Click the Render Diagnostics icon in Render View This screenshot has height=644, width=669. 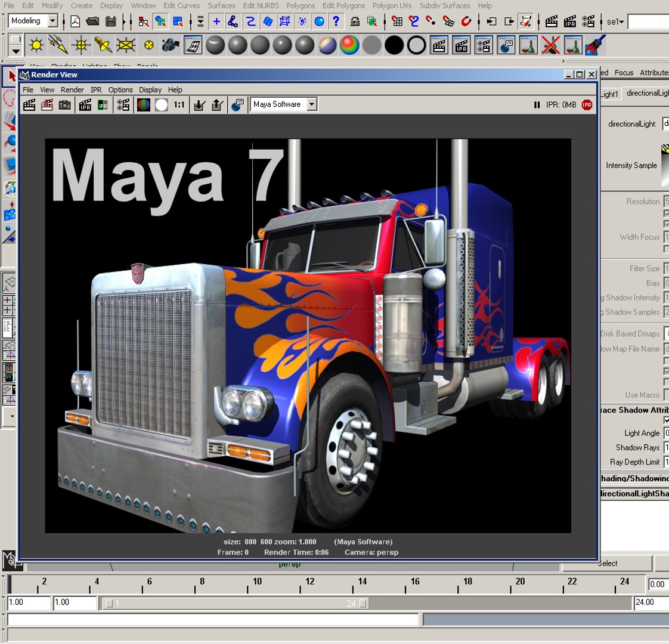pos(238,105)
